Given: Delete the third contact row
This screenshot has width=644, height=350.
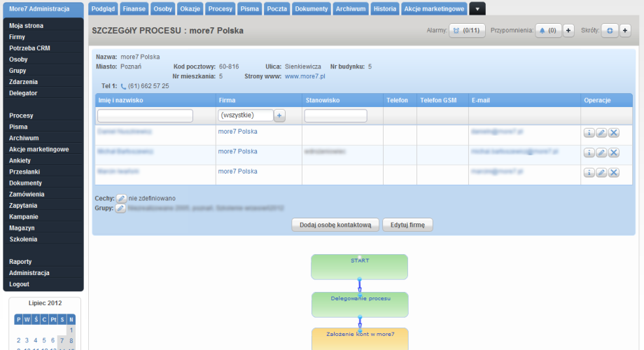Looking at the screenshot, I should pyautogui.click(x=614, y=172).
